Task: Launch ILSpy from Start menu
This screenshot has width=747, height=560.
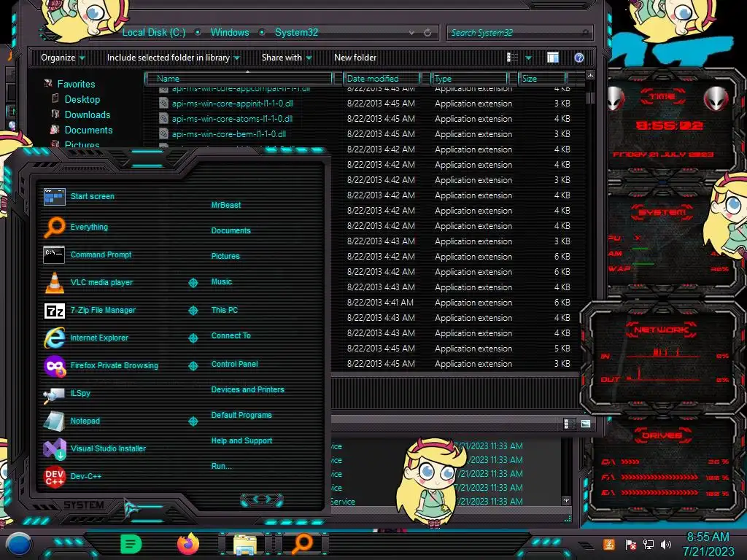Action: click(67, 393)
